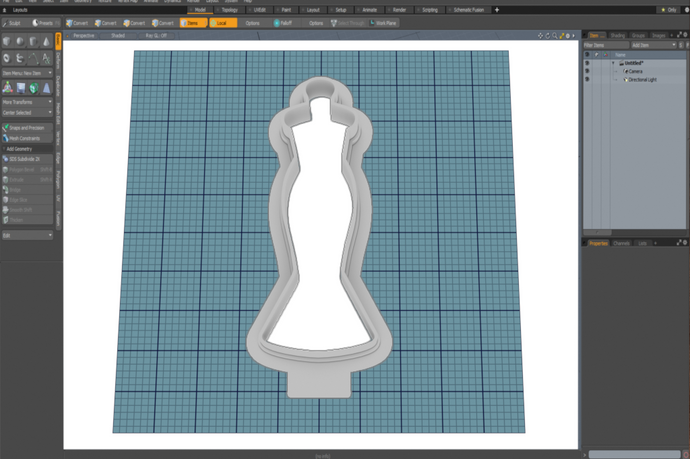Switch to the Paint layout tab
This screenshot has width=690, height=459.
pyautogui.click(x=286, y=10)
